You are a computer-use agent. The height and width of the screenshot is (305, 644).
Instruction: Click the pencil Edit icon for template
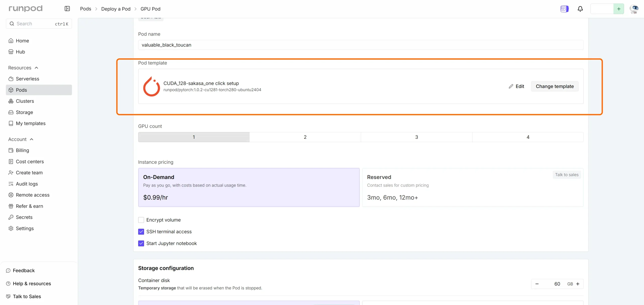coord(511,86)
